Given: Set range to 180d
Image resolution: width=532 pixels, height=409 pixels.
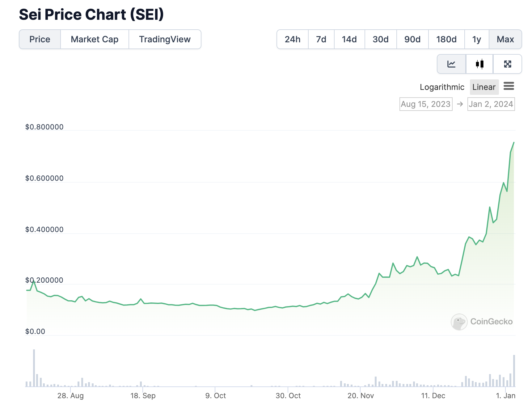Looking at the screenshot, I should tap(446, 39).
